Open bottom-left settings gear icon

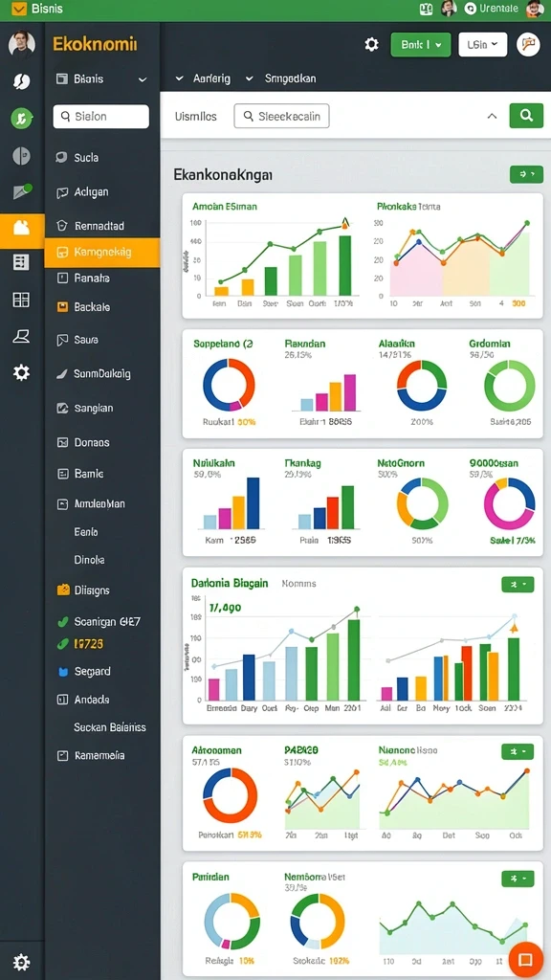(x=21, y=961)
